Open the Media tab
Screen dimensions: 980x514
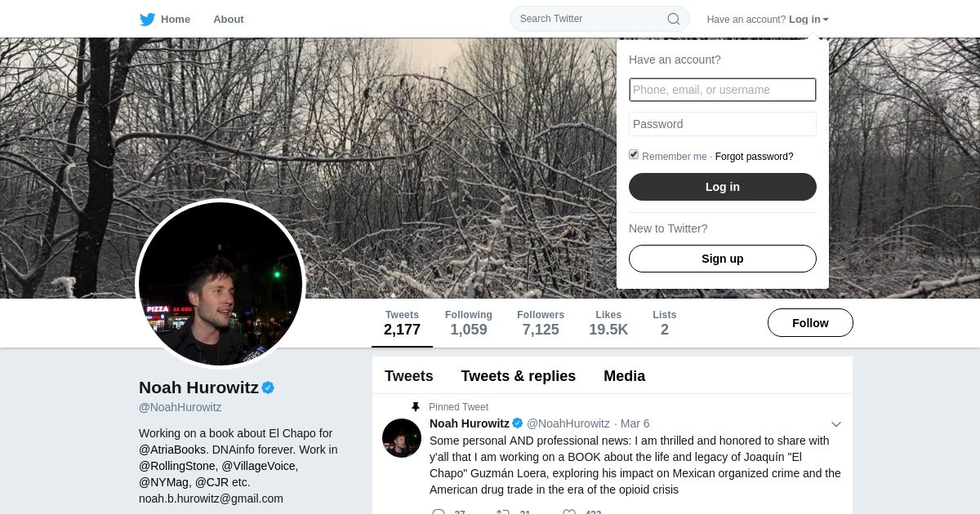click(624, 376)
